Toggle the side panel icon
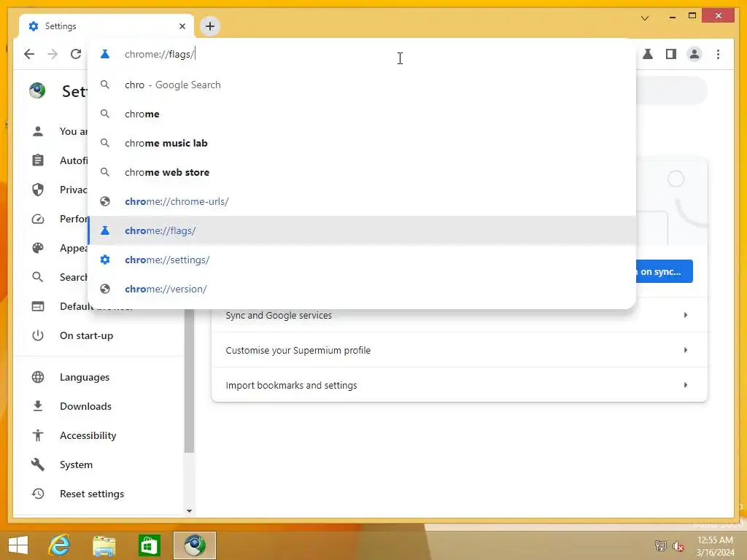Viewport: 747px width, 560px height. [671, 54]
